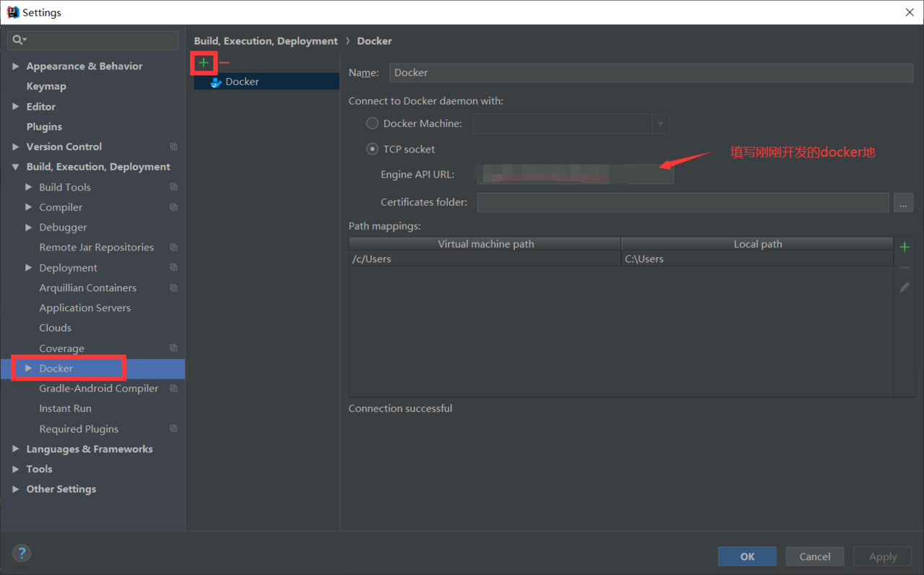Screen dimensions: 924x575
Task: Expand the Version Control arrow
Action: click(x=16, y=147)
